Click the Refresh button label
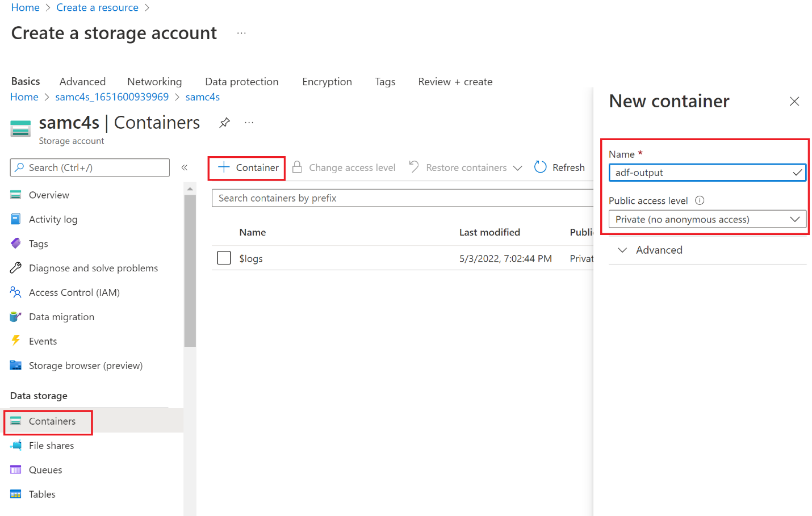 coord(568,167)
